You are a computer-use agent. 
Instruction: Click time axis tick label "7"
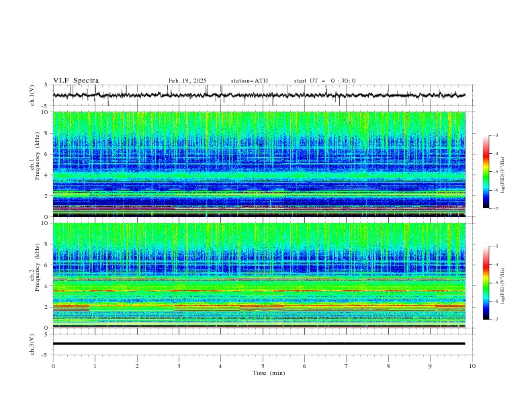[x=346, y=366]
